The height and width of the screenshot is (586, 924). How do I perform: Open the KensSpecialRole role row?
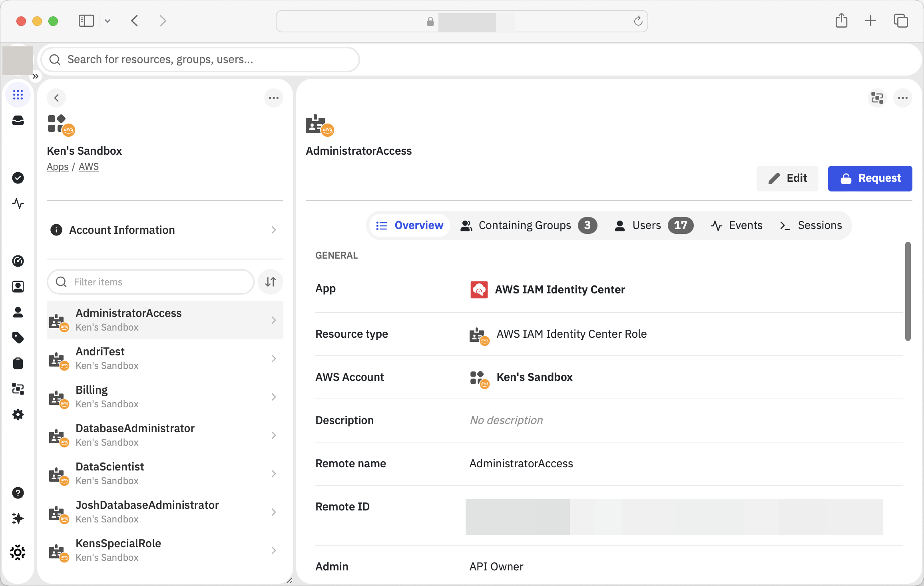pos(165,550)
